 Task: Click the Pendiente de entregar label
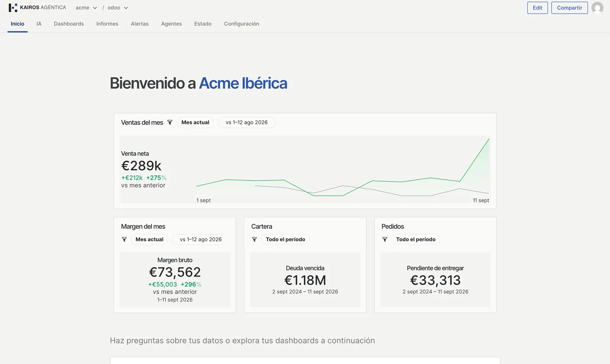435,268
